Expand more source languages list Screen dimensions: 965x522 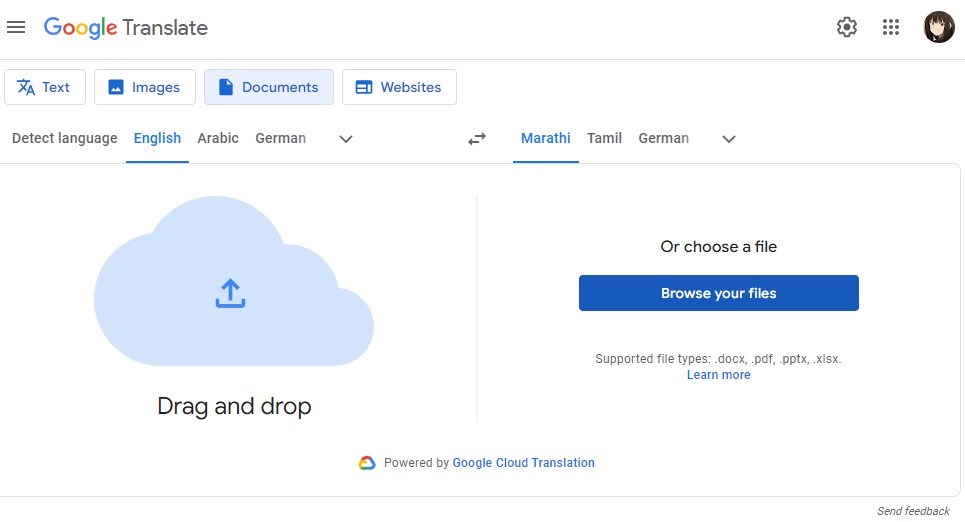pyautogui.click(x=346, y=139)
